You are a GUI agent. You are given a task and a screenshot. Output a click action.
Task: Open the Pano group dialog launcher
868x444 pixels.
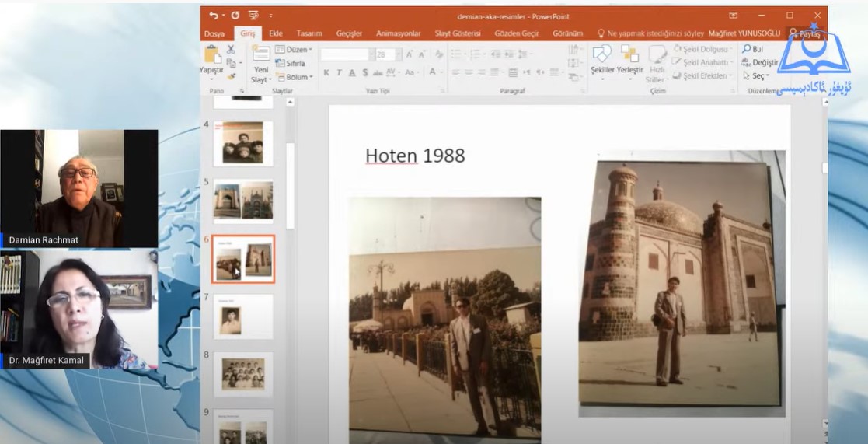[242, 90]
